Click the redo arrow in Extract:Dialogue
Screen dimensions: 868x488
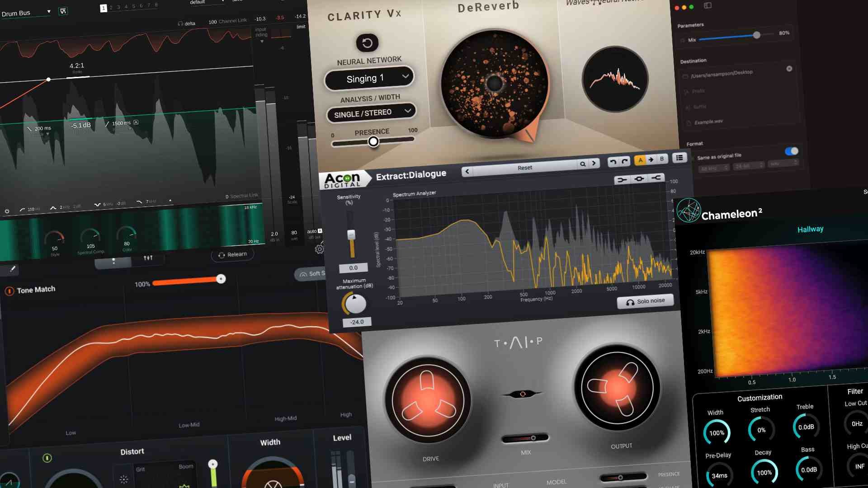coord(625,161)
